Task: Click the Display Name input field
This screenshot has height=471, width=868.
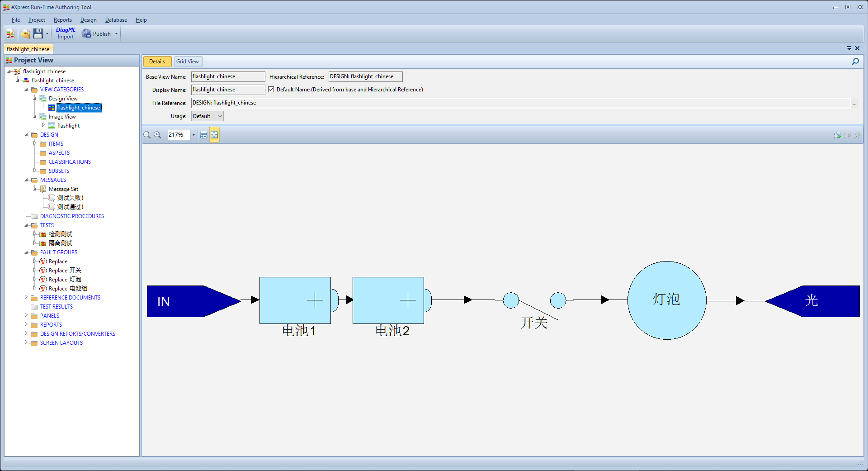Action: [228, 90]
